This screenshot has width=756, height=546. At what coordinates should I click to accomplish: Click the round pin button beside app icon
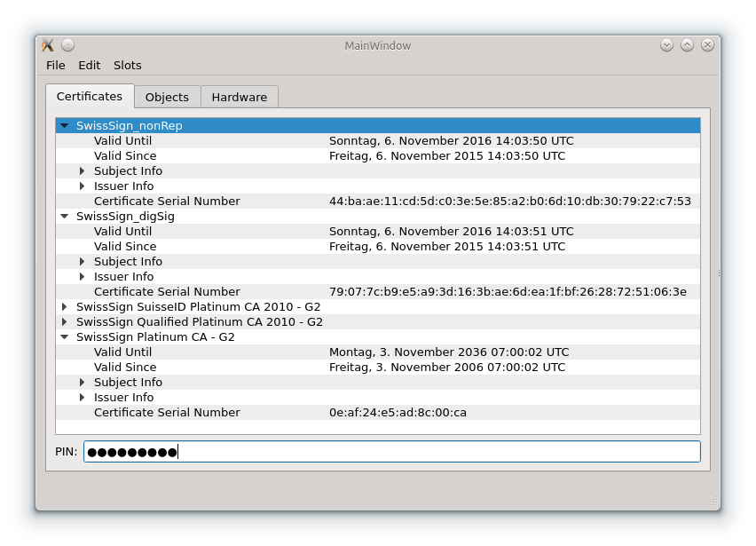(68, 45)
